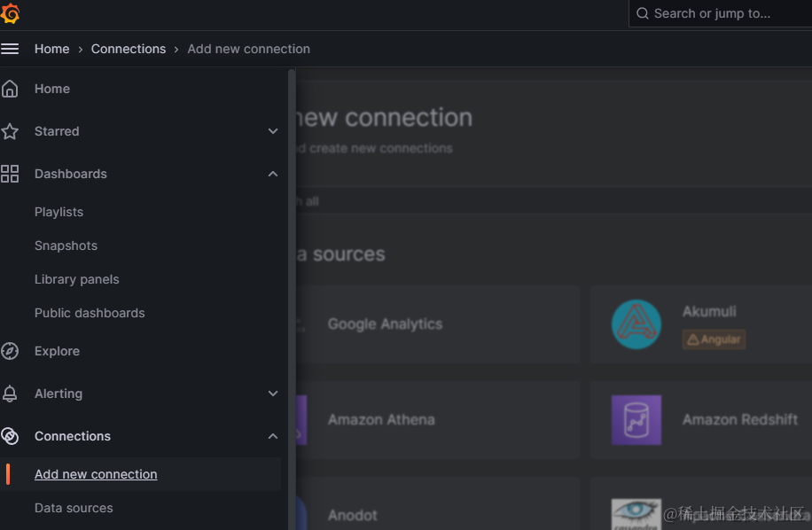Open Alerting in the sidebar
The image size is (812, 530).
[x=59, y=394]
